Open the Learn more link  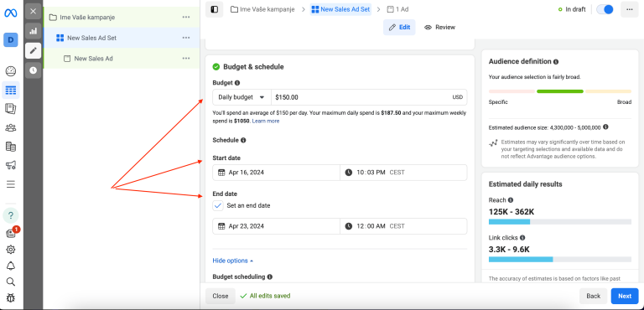click(266, 121)
